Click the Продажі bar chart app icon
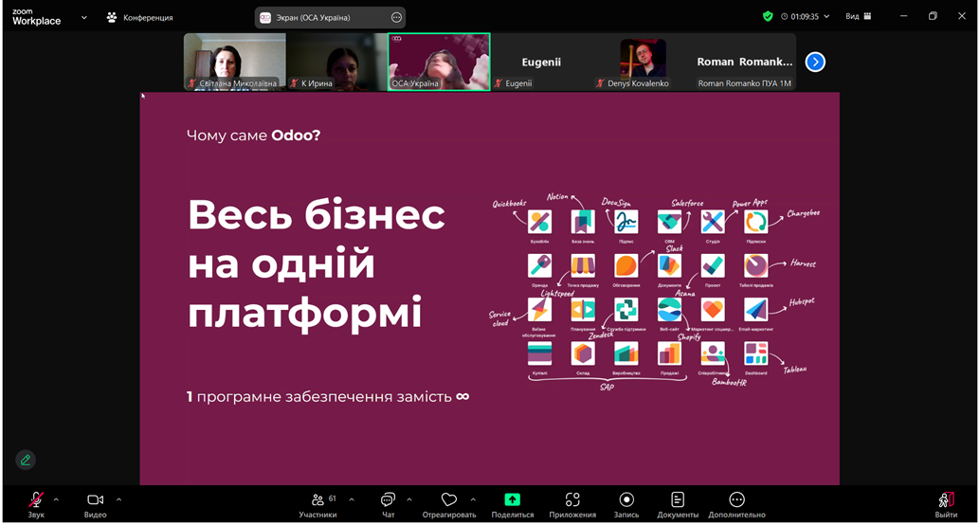The width and height of the screenshot is (980, 525). [x=669, y=353]
